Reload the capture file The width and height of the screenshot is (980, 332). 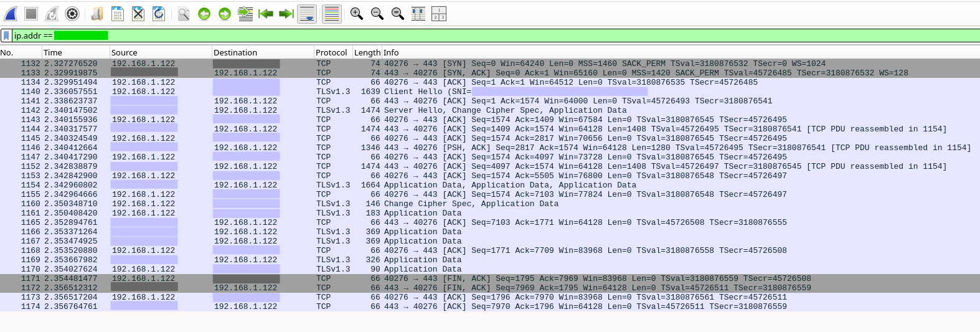point(159,14)
